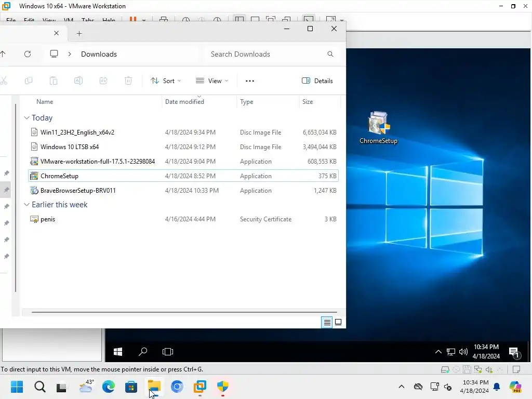Select the VMware-workstation-full-17.5.1-23298084 file

tap(183, 162)
